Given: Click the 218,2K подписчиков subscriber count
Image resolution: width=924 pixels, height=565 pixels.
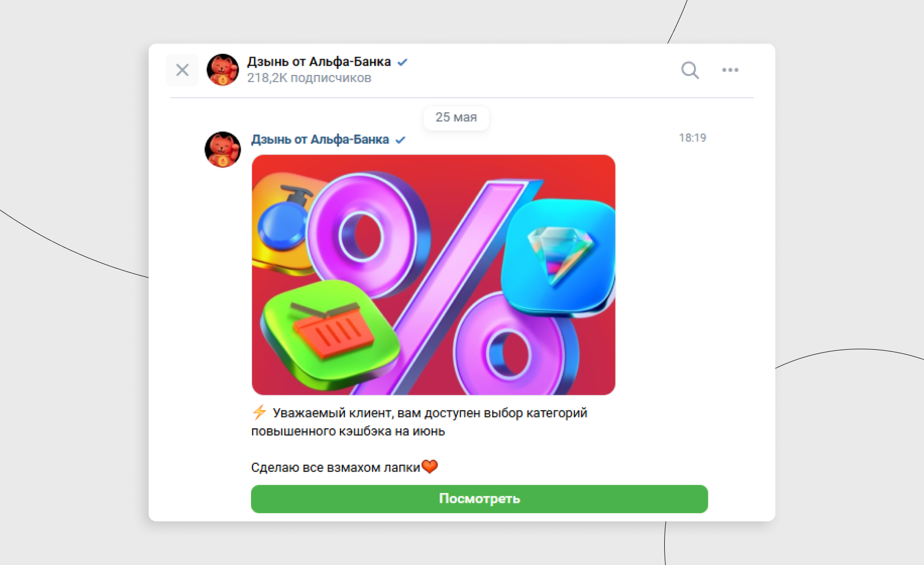Looking at the screenshot, I should pos(309,78).
